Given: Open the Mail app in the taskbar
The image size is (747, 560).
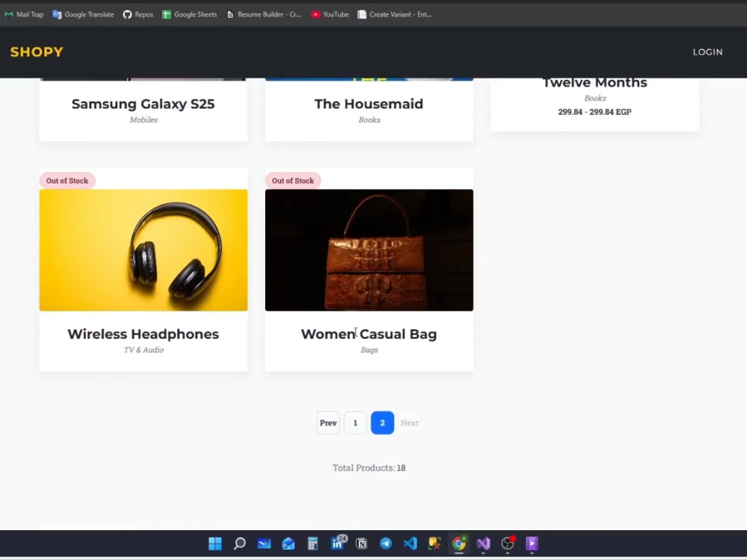Looking at the screenshot, I should (x=264, y=544).
